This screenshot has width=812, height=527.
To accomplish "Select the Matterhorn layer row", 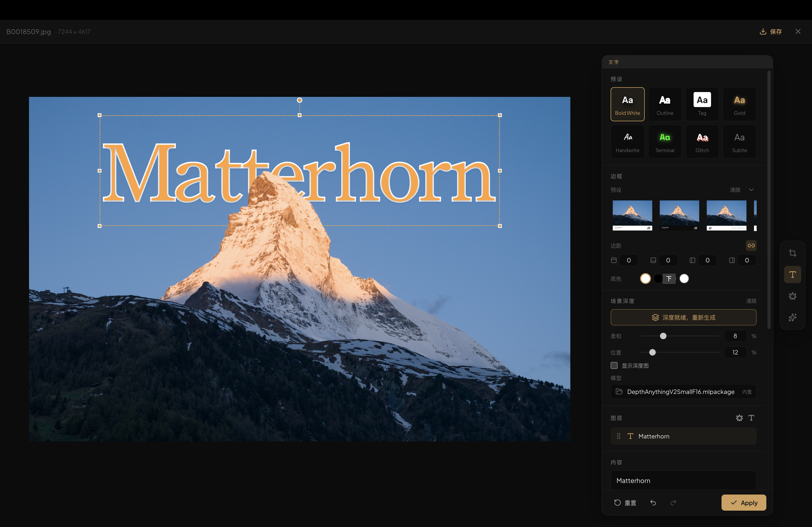I will click(683, 436).
